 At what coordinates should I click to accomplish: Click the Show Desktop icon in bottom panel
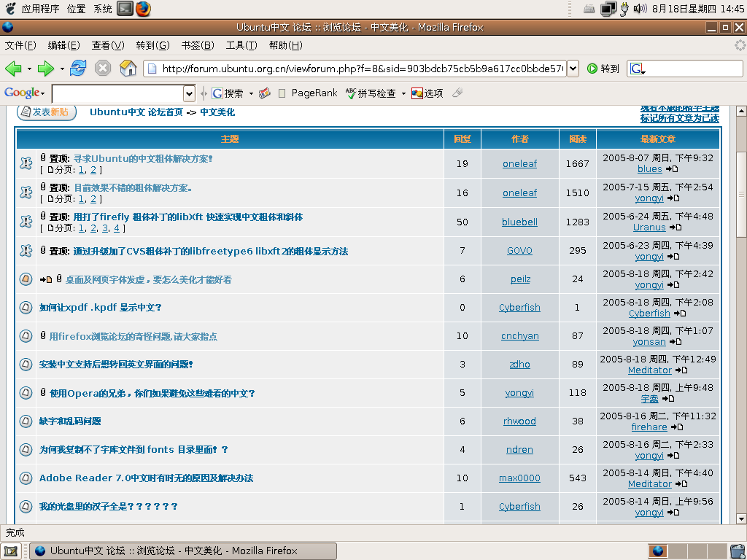[10, 551]
